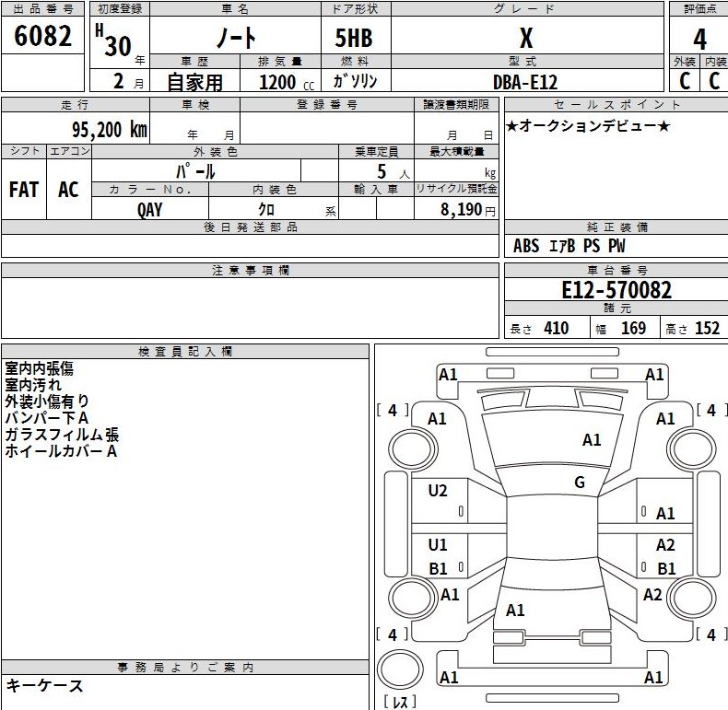Click the U2 dent mark on diagram

(x=438, y=491)
